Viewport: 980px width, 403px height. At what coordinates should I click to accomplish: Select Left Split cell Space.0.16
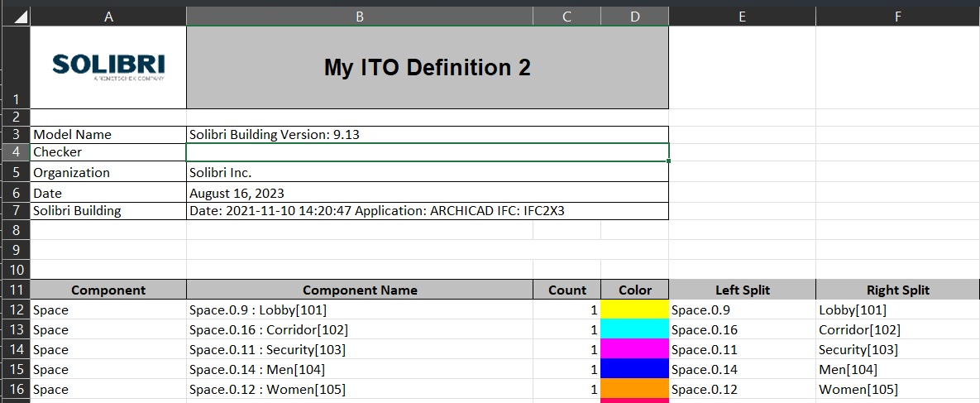pos(742,329)
